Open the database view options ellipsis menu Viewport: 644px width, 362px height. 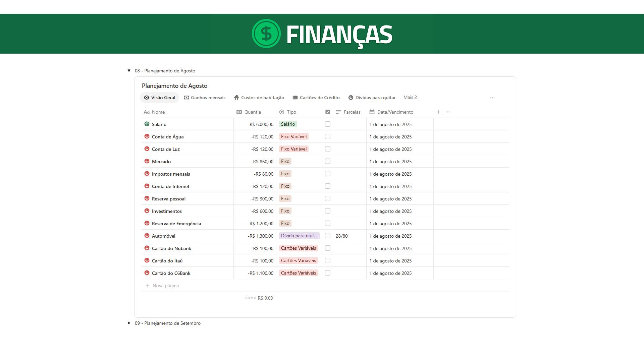pyautogui.click(x=492, y=98)
